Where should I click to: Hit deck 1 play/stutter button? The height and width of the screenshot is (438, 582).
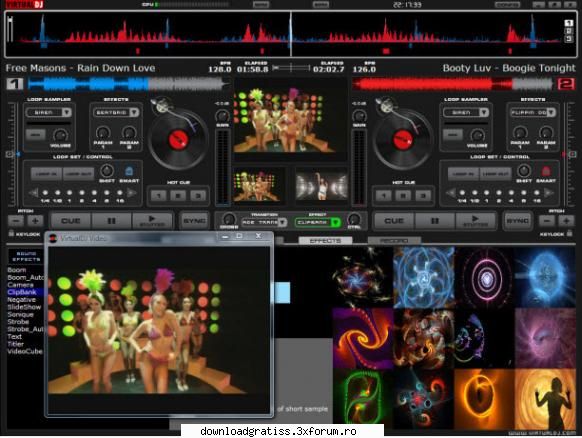point(152,221)
